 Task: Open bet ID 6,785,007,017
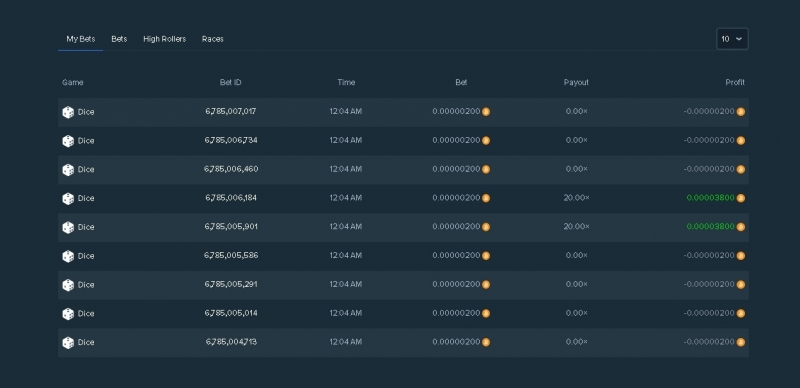(231, 111)
